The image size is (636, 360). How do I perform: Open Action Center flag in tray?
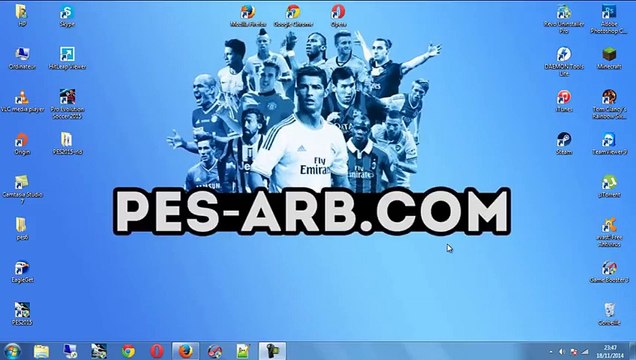pyautogui.click(x=574, y=352)
